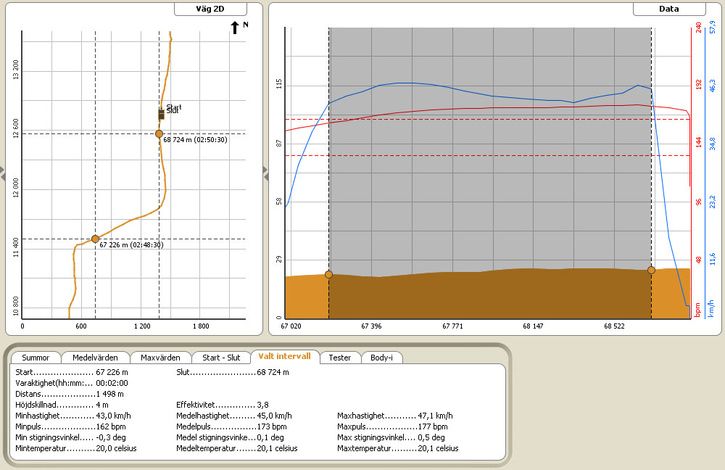Switch to the Medelvärden tab
The width and height of the screenshot is (725, 470).
click(x=95, y=358)
